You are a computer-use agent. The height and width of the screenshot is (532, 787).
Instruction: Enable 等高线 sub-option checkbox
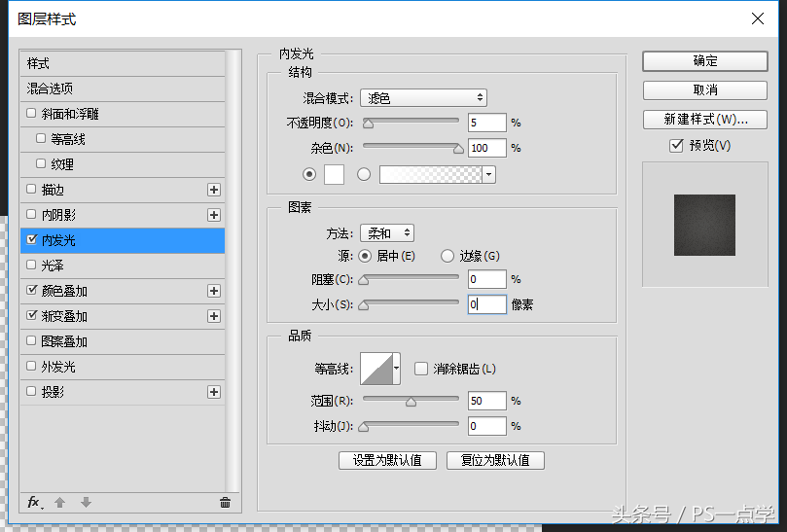click(x=41, y=138)
